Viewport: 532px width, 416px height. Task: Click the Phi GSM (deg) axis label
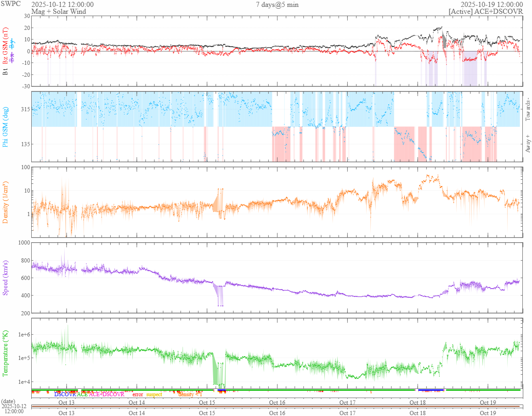[x=5, y=127]
